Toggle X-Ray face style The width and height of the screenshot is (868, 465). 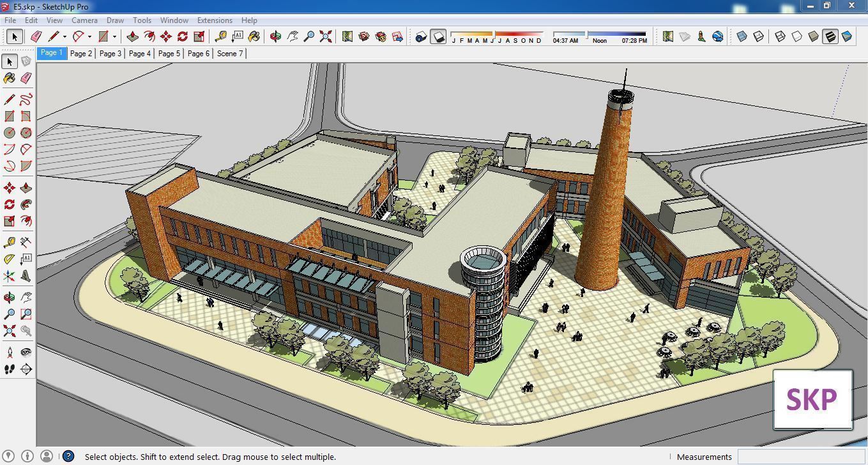click(x=742, y=36)
